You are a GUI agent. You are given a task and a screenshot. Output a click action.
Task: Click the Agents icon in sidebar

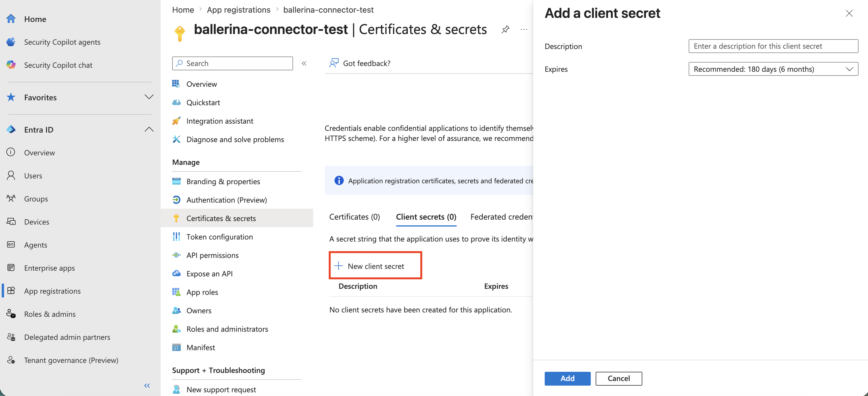[x=11, y=245]
